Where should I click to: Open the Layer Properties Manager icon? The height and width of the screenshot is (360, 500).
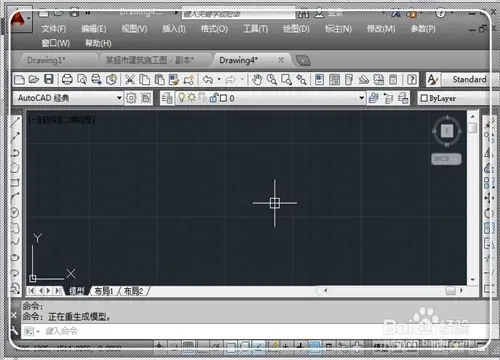tap(167, 98)
